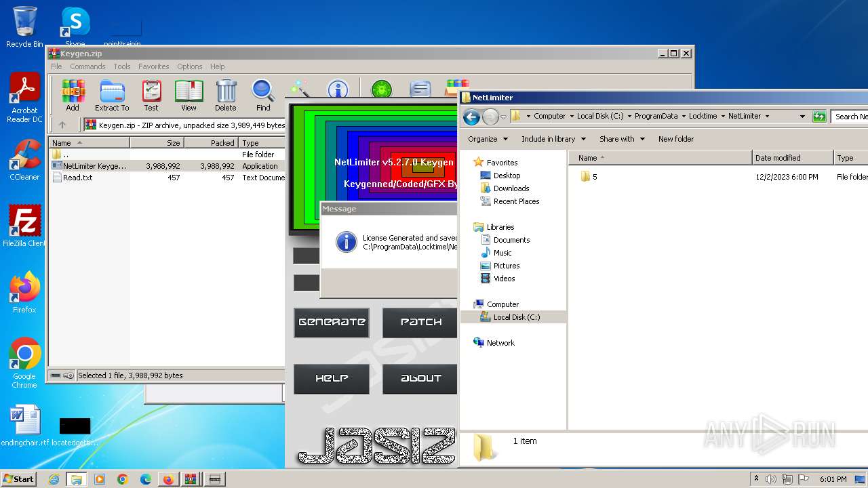The width and height of the screenshot is (868, 488).
Task: Select Downloads in navigation pane
Action: coord(505,188)
